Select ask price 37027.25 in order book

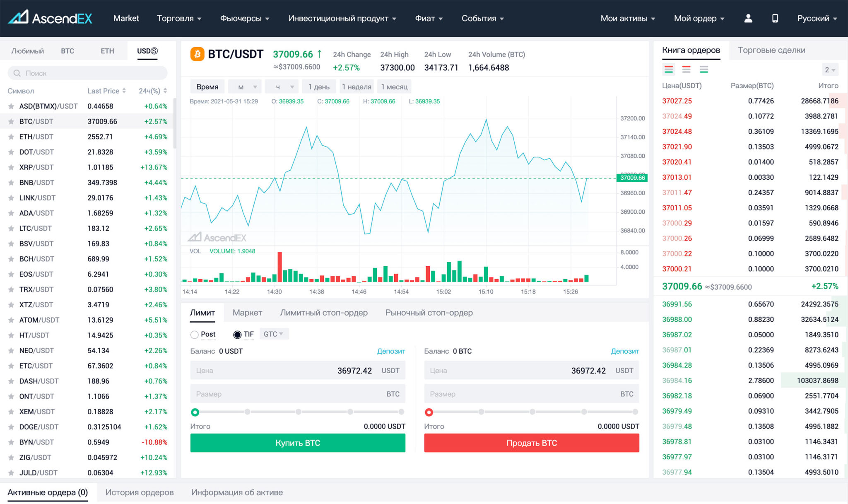[677, 101]
